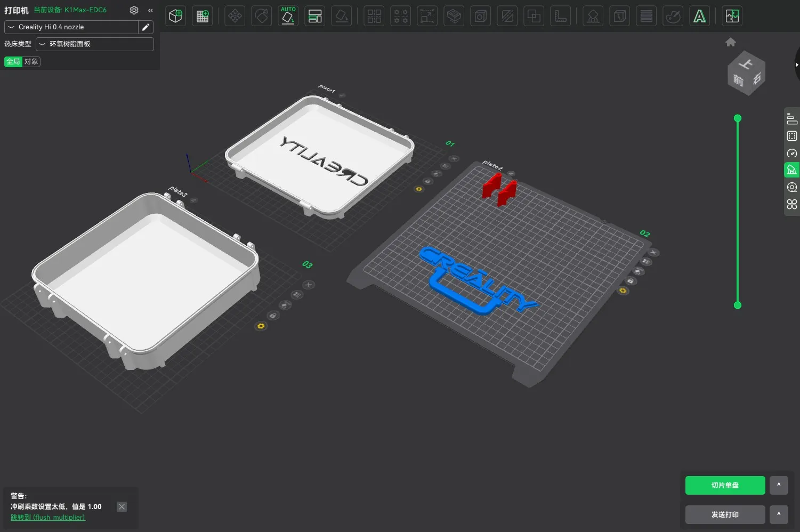Toggle the lock icon on plate 02
The width and height of the screenshot is (800, 532).
click(x=631, y=281)
